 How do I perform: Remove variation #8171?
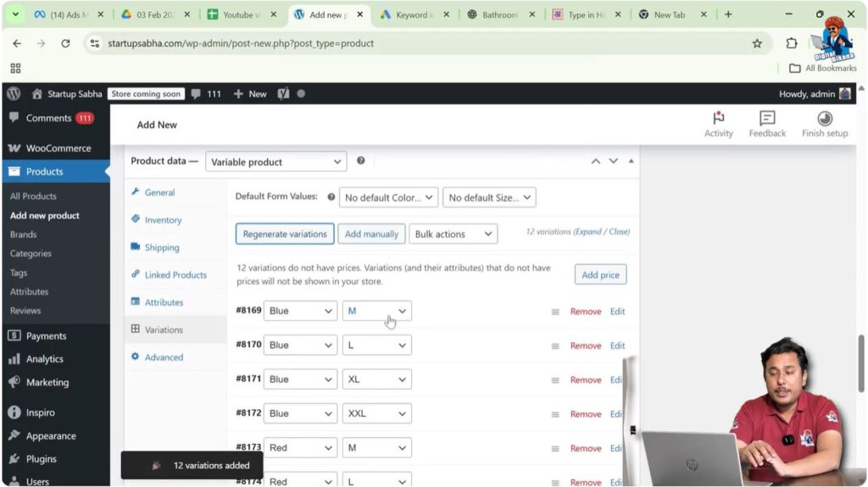(x=585, y=380)
